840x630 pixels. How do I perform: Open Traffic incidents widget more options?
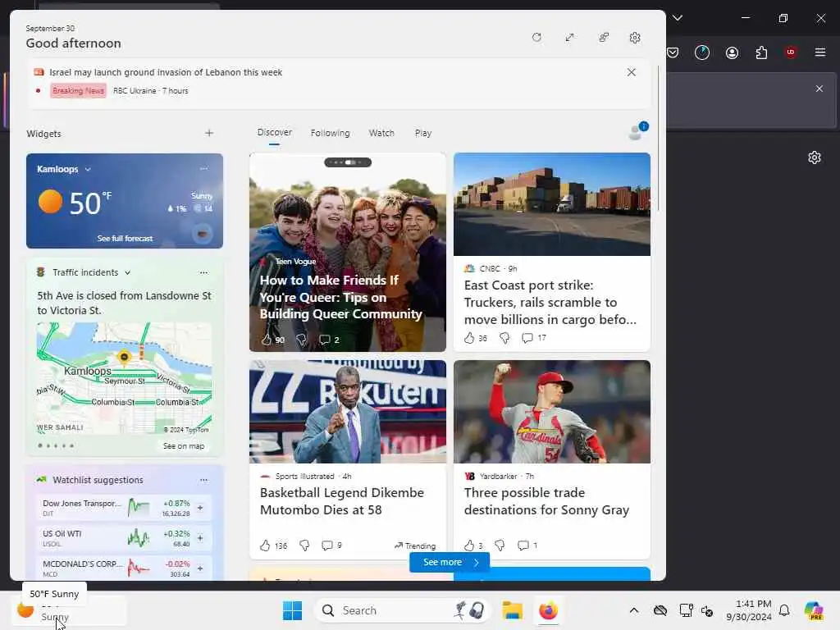pyautogui.click(x=203, y=272)
